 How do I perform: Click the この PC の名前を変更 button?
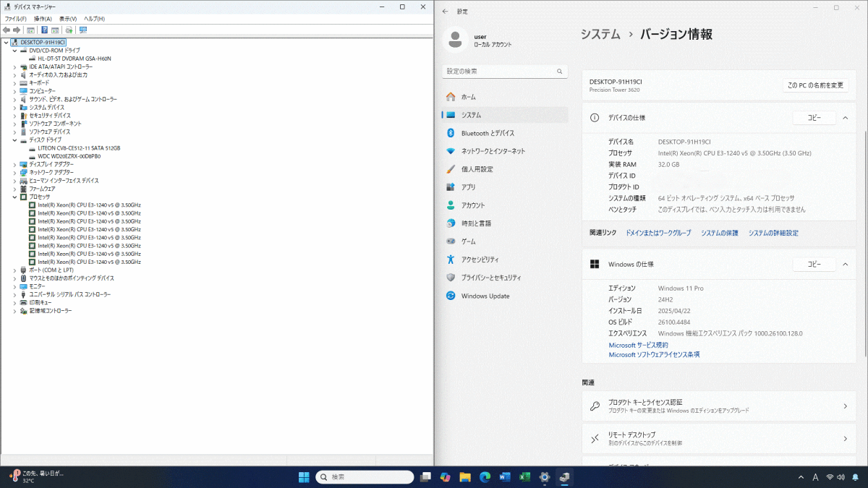click(815, 85)
